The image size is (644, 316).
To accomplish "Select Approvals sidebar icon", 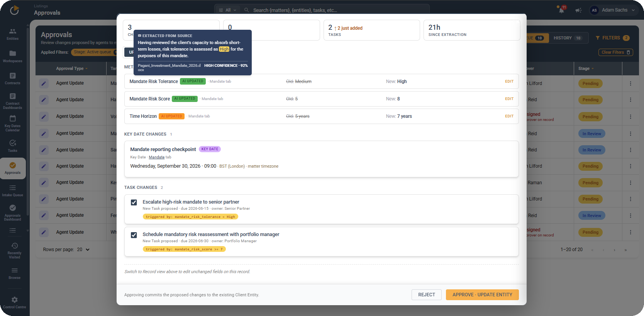I will [13, 165].
